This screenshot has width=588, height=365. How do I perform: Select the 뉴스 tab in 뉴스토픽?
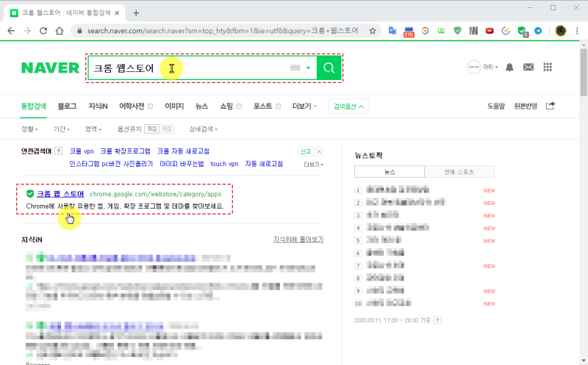point(390,172)
